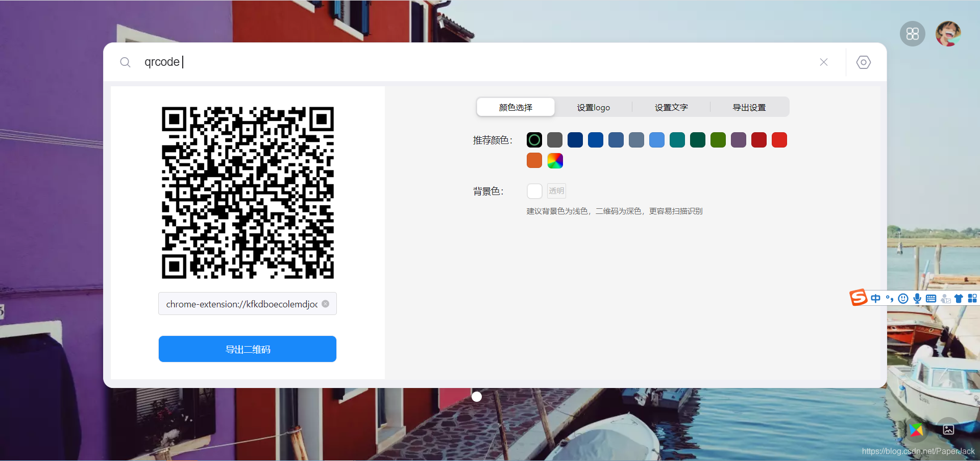Select the 设置文字 option
Viewport: 980px width, 461px height.
point(671,107)
